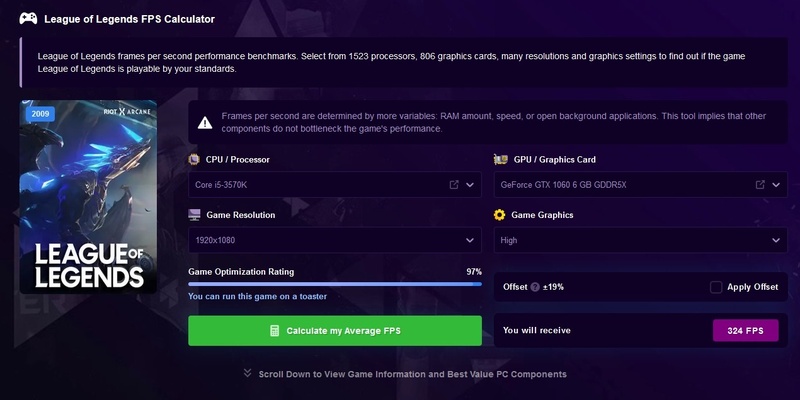Open the GeForce GTX 1060 external link icon
800x400 pixels.
tap(760, 185)
